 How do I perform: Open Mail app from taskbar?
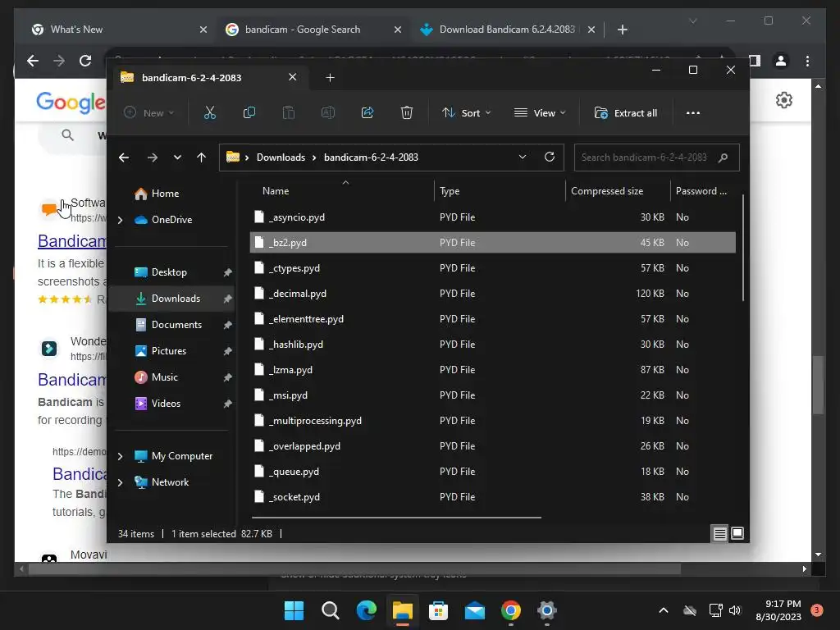[x=475, y=610]
